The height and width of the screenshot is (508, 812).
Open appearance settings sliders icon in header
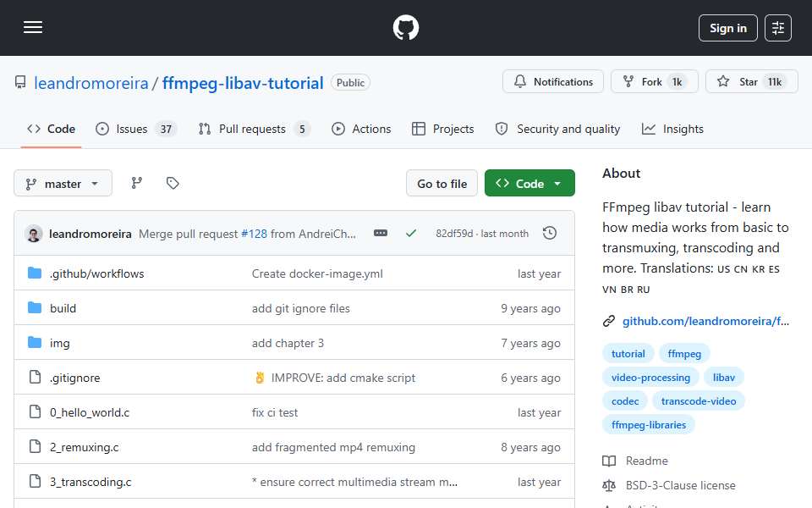coord(778,28)
